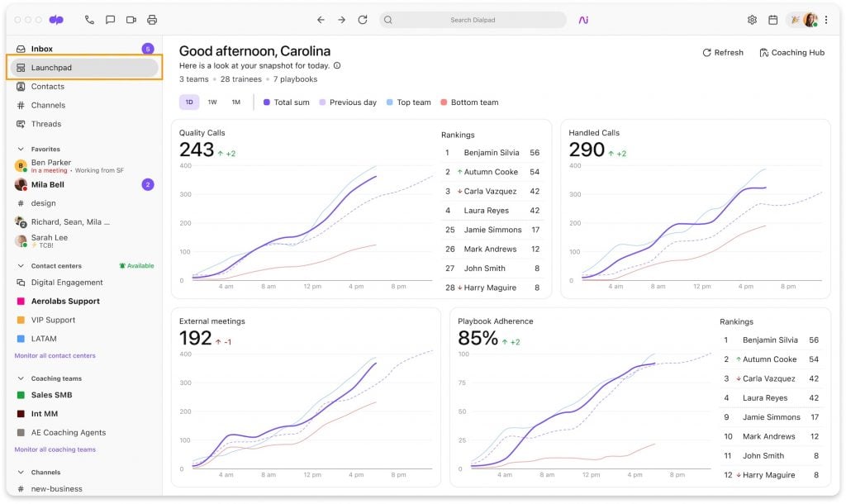Screen dimensions: 846x504
Task: Switch to the 1W time range tab
Action: click(x=212, y=102)
